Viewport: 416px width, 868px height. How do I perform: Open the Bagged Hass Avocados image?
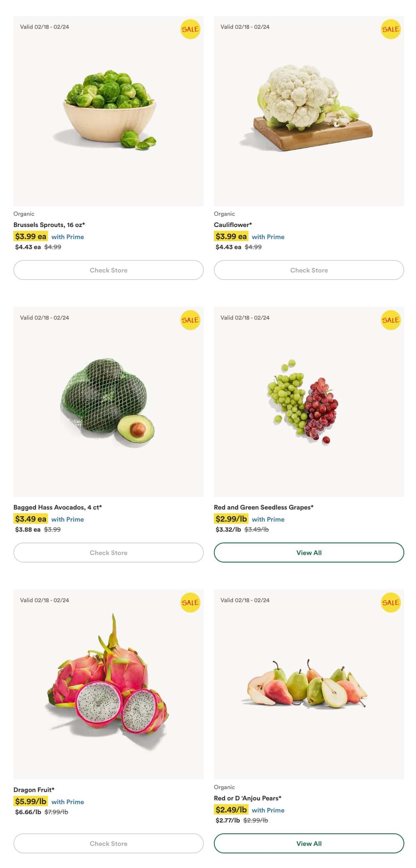click(109, 401)
